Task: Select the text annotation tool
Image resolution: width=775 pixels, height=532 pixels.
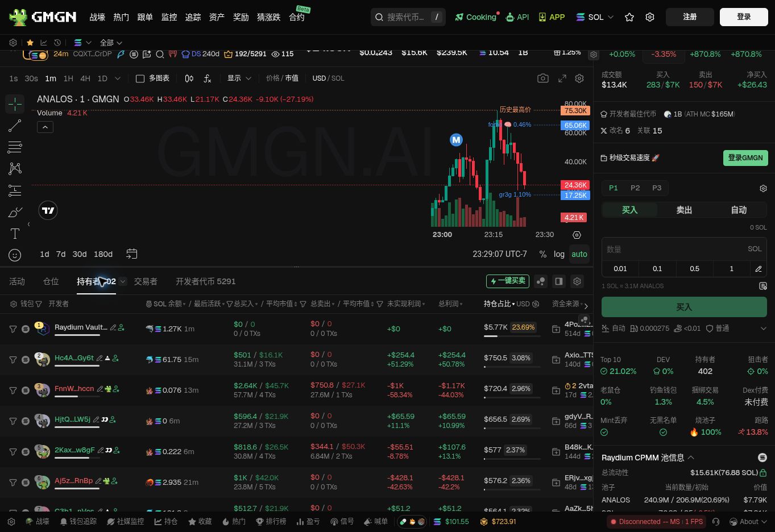Action: coord(15,234)
